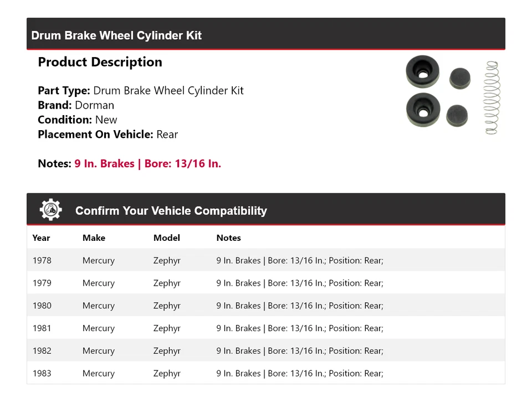The image size is (532, 402).
Task: Click the Model column header
Action: [x=166, y=238]
